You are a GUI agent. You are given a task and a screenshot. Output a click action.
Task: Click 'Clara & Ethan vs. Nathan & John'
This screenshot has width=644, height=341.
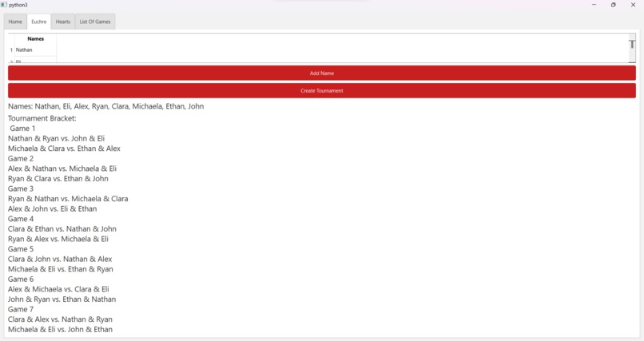click(x=62, y=229)
